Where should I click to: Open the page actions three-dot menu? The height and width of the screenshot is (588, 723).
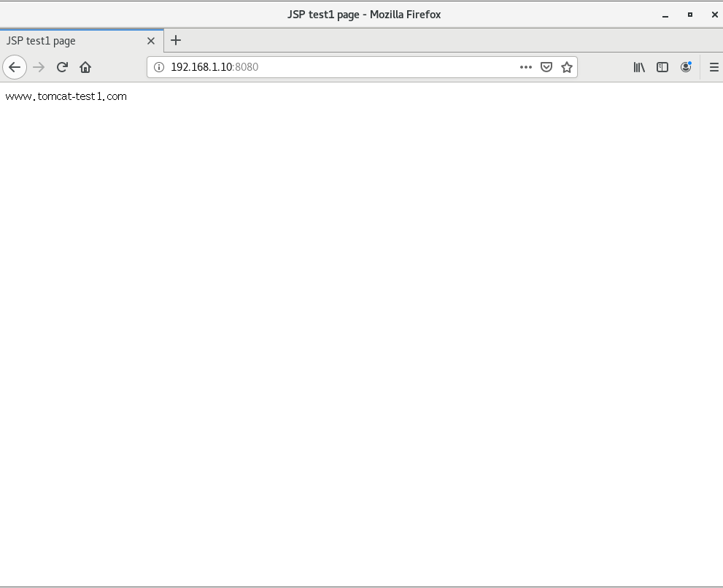(x=525, y=67)
